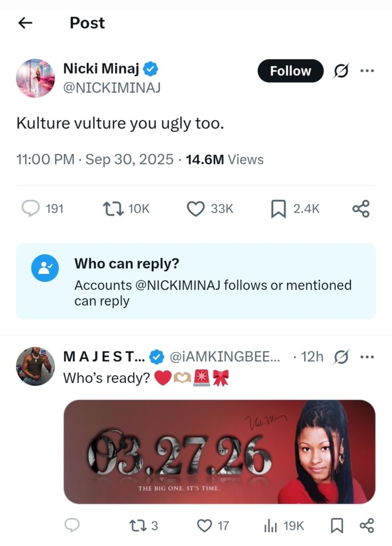Follow the Nicki Minaj account
The image size is (392, 546).
click(x=290, y=71)
